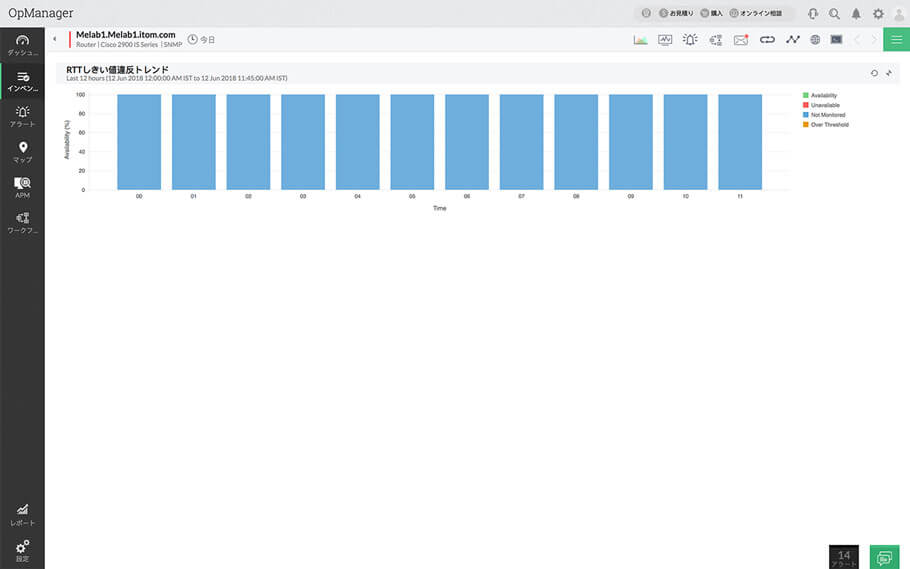Open the green hamburger menu
The image size is (910, 569).
tap(896, 40)
